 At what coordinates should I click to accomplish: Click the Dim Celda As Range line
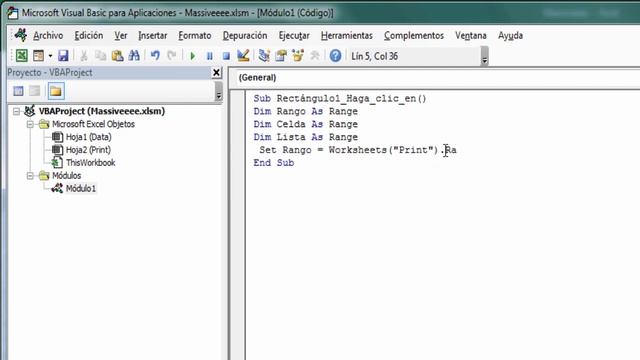pyautogui.click(x=306, y=124)
